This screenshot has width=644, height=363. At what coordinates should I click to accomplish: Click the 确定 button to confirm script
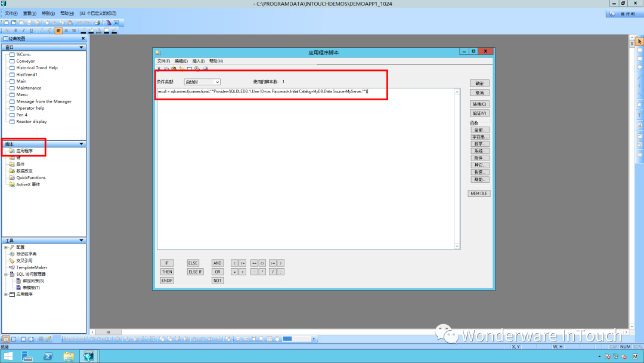479,83
